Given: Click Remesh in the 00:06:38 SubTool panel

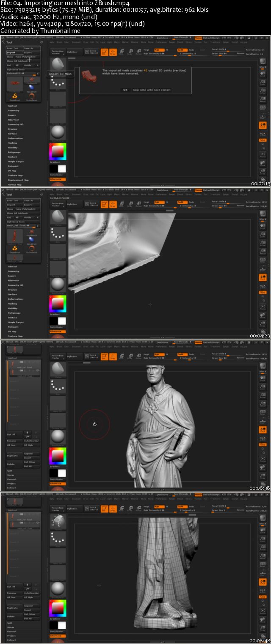Looking at the screenshot, I should pyautogui.click(x=12, y=479).
